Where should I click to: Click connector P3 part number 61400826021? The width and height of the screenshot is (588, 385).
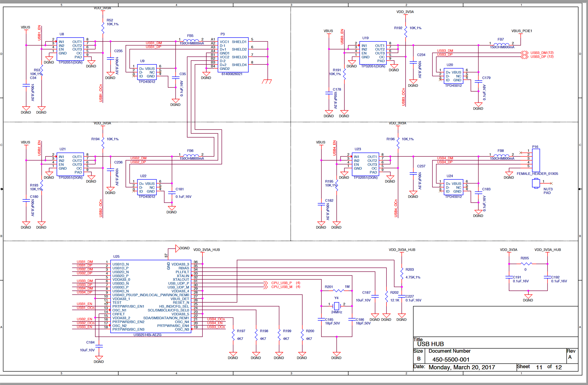pos(232,74)
